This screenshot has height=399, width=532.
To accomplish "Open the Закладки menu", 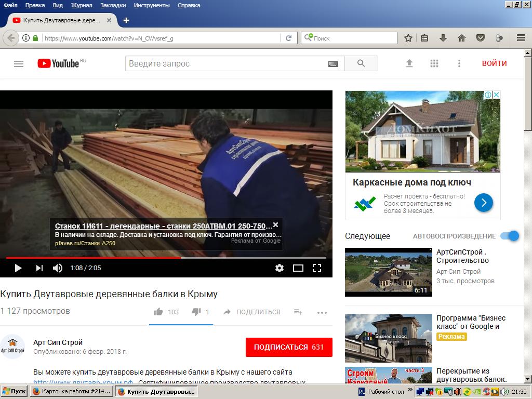I will (x=113, y=5).
